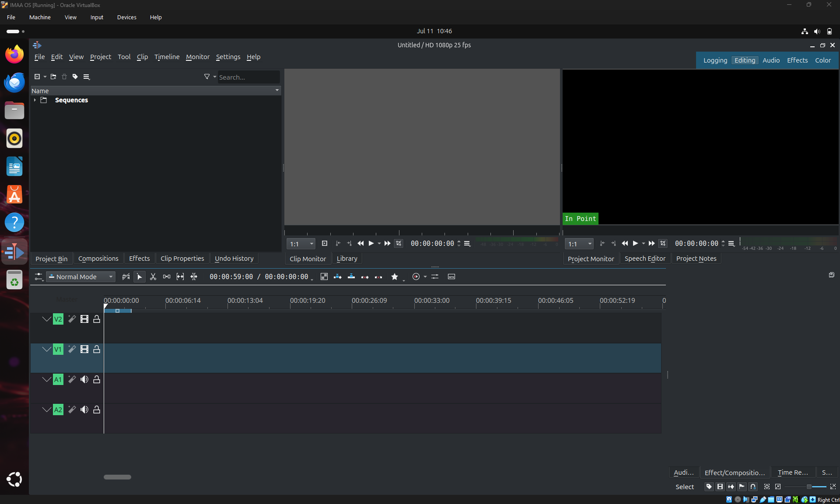840x504 pixels.
Task: Open Project Notes tab
Action: point(696,259)
